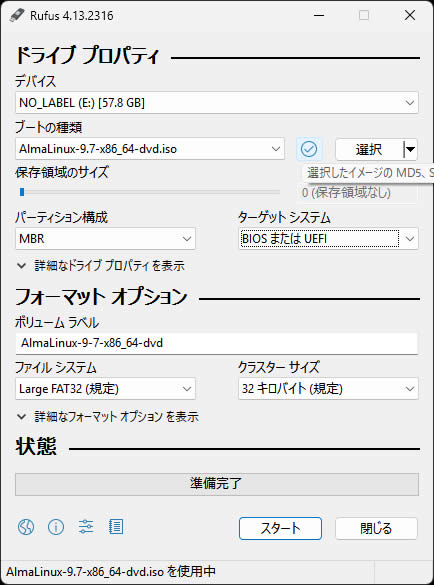
Task: Click the 選択 button to choose image
Action: [x=369, y=150]
